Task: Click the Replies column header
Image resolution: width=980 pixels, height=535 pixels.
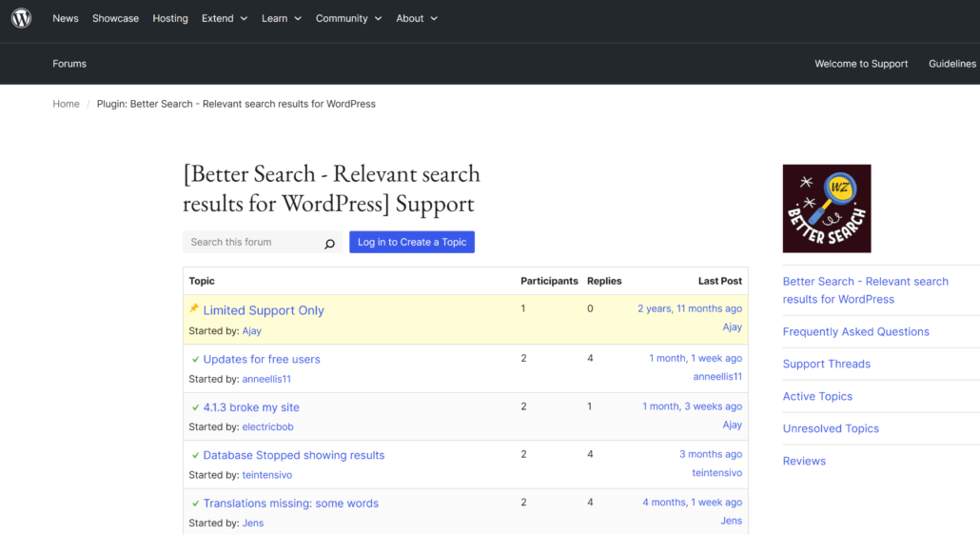Action: [x=604, y=281]
